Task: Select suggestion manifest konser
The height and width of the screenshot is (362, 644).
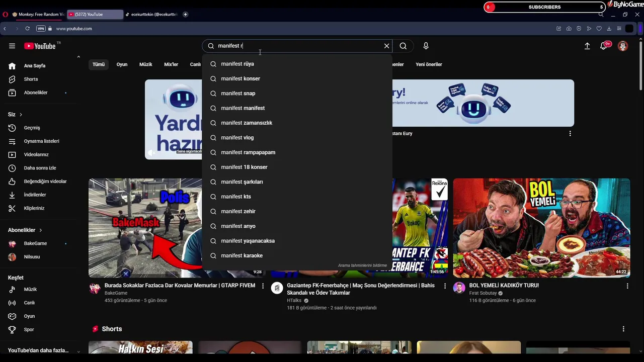Action: 297,78
